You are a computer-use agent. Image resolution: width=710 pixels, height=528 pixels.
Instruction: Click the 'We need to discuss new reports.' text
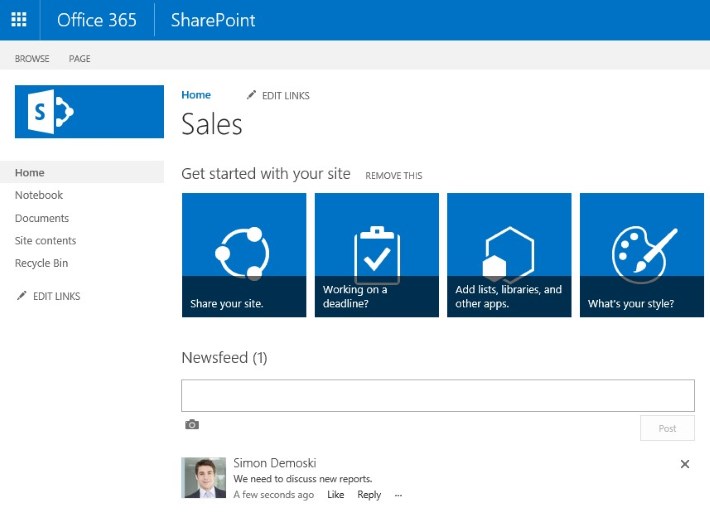(302, 479)
